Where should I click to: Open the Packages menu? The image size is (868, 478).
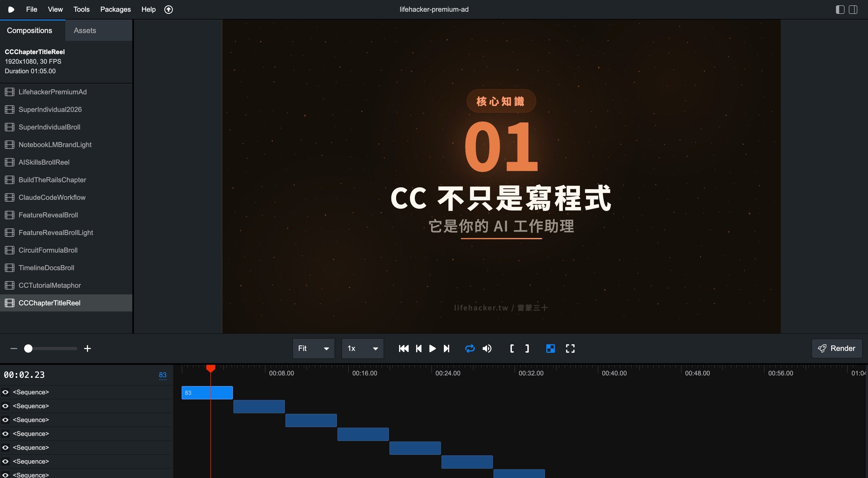tap(115, 9)
